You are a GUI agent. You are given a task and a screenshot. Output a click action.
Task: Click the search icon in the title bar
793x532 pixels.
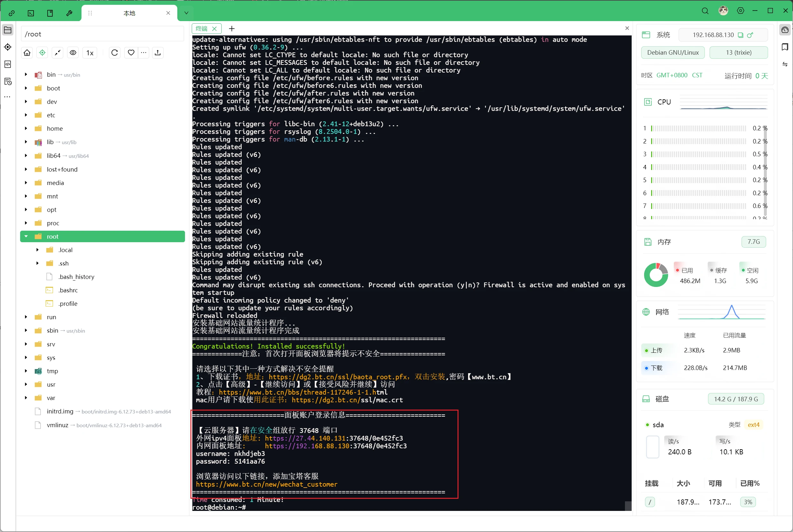coord(705,11)
